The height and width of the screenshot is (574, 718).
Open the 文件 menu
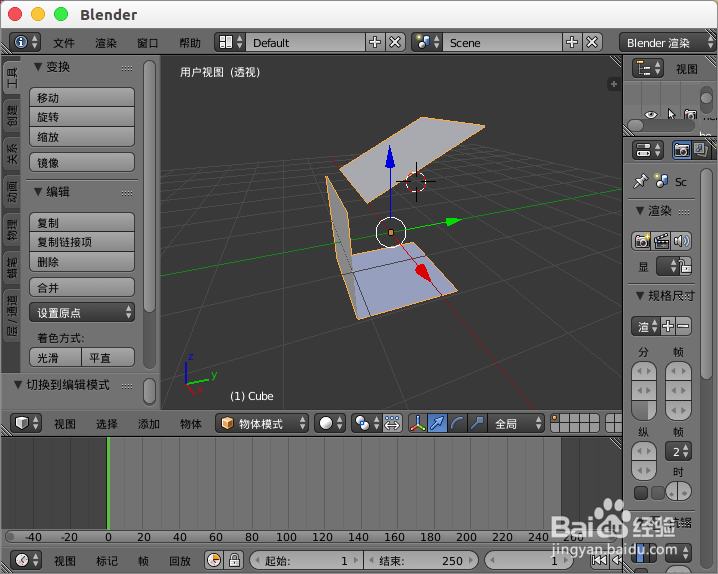[64, 43]
